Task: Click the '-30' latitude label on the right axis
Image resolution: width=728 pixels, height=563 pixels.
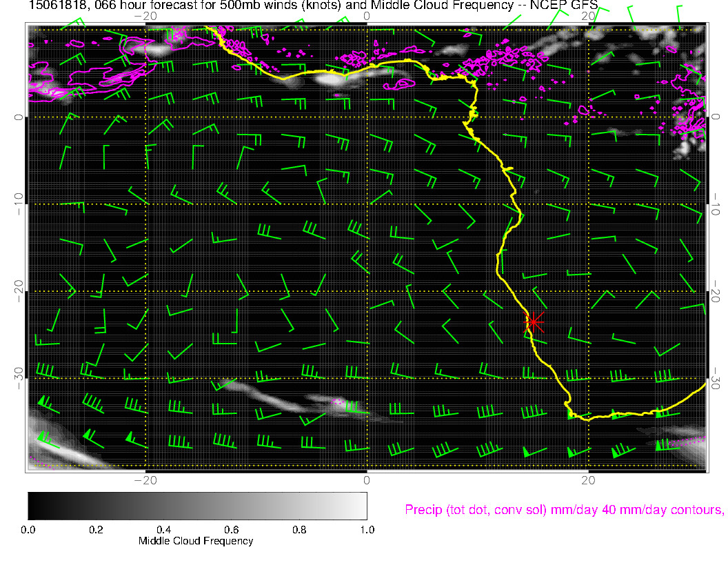Action: tap(715, 378)
